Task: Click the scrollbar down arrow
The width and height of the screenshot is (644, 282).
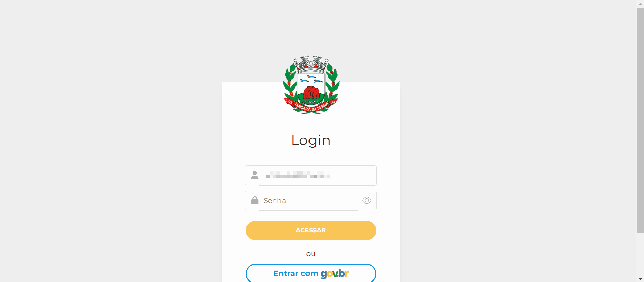Action: pos(640,278)
